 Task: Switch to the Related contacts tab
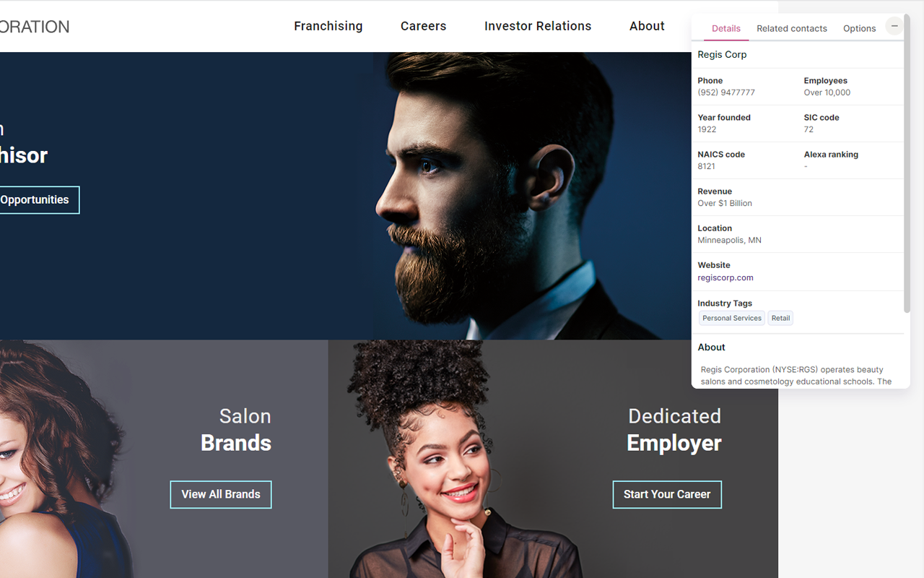[x=792, y=28]
